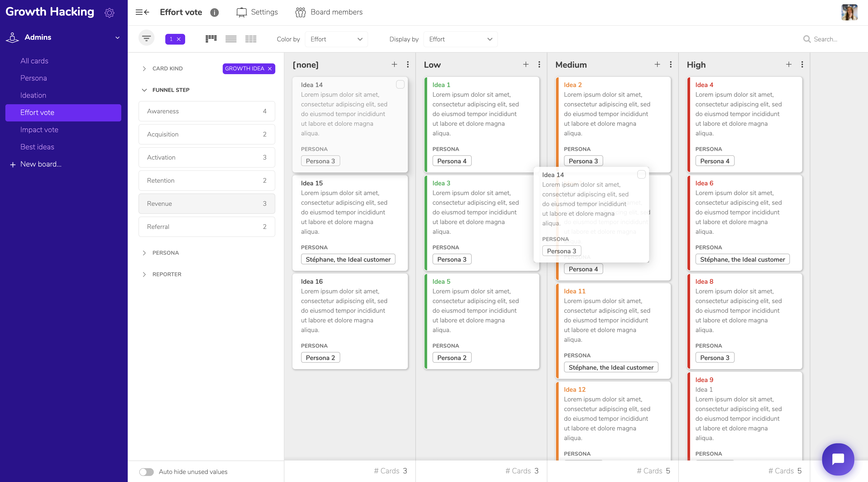Open board settings gear next to Growth Hacking

pos(109,13)
